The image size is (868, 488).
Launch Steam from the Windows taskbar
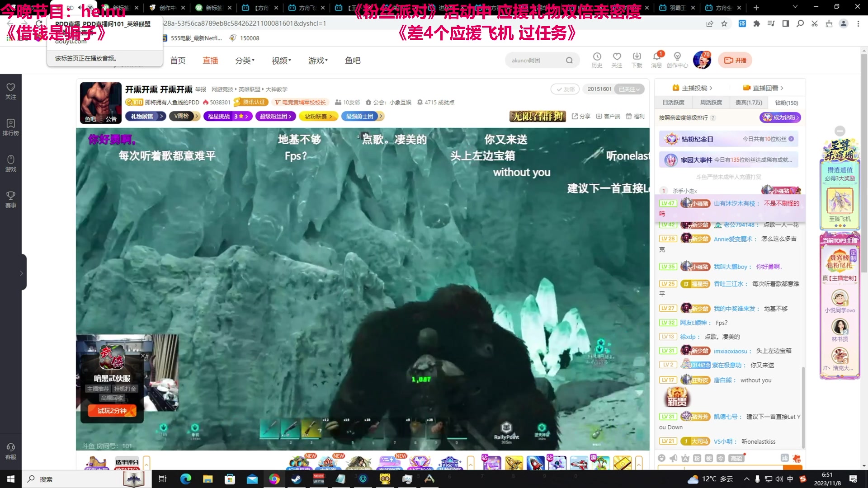point(297,479)
